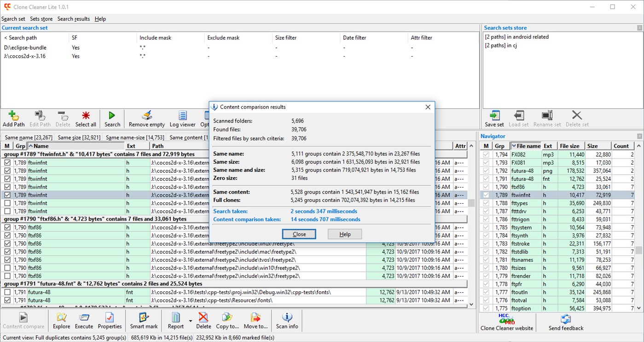644x342 pixels.
Task: Check the unmarked ftxf86 win32 entry
Action: tap(7, 276)
